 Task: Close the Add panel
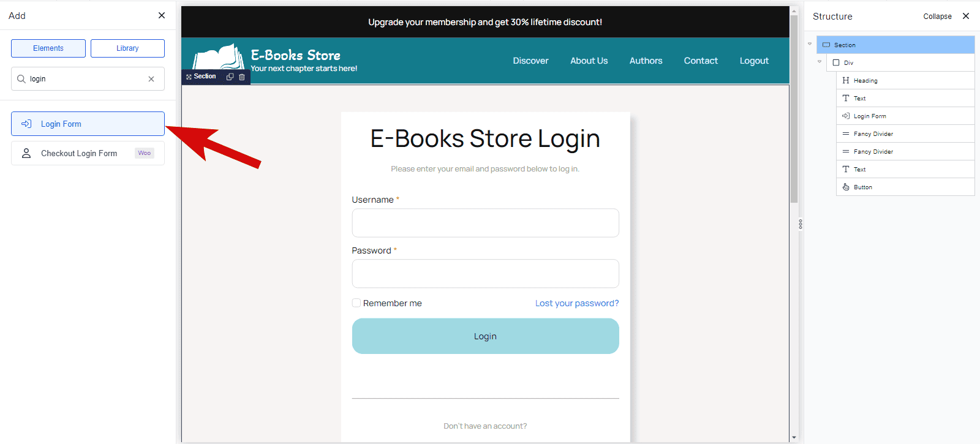[x=162, y=15]
